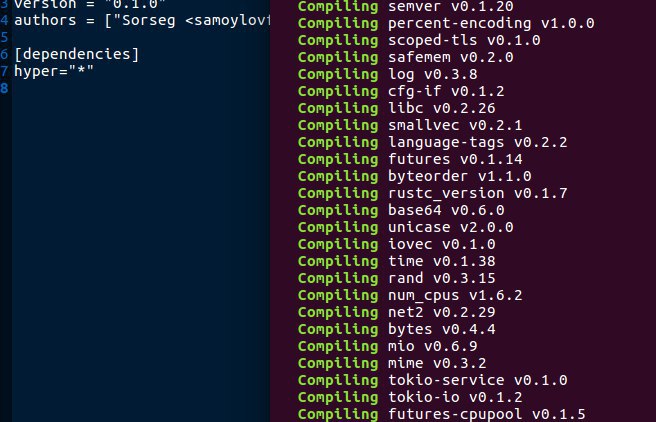Image resolution: width=656 pixels, height=422 pixels.
Task: Click line number 8 in the editor gutter
Action: point(5,89)
